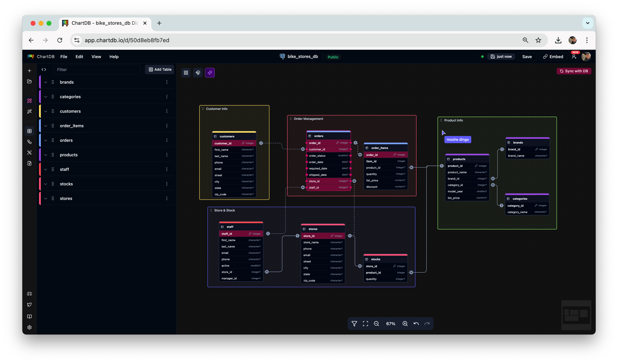618x364 pixels.
Task: Open the three-dot menu for stores
Action: point(167,199)
